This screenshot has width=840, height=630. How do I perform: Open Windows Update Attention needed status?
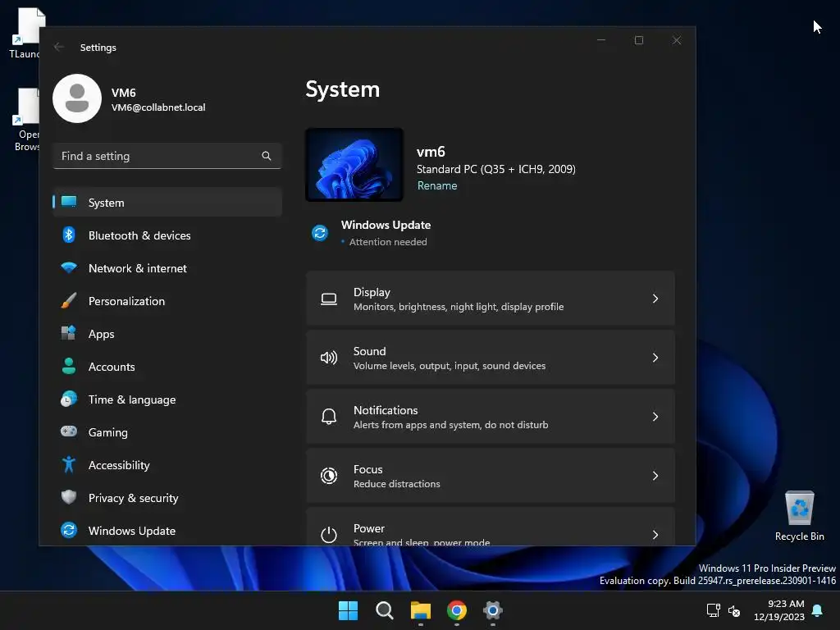coord(372,233)
